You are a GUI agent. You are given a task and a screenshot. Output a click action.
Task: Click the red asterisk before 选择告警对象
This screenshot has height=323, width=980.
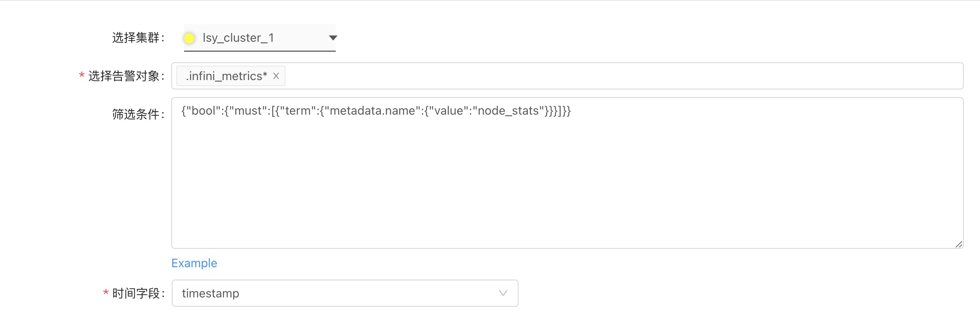pyautogui.click(x=81, y=76)
